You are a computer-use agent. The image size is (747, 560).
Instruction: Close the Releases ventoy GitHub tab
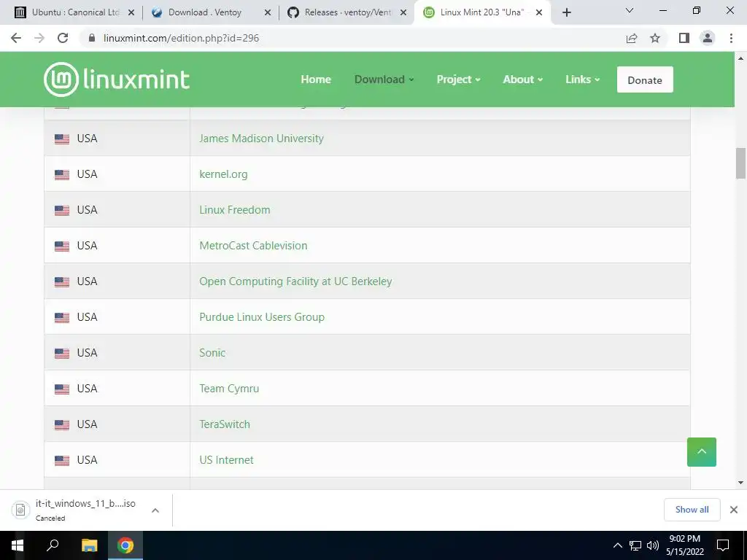pos(403,13)
